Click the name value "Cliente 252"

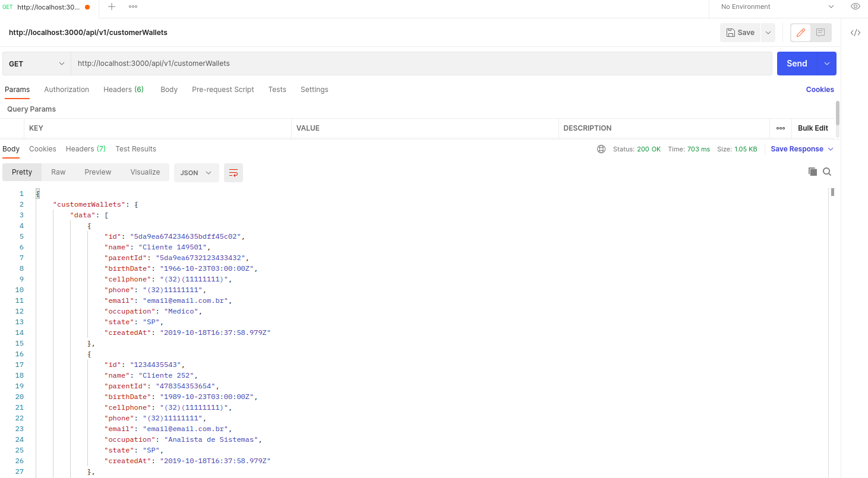pos(166,375)
